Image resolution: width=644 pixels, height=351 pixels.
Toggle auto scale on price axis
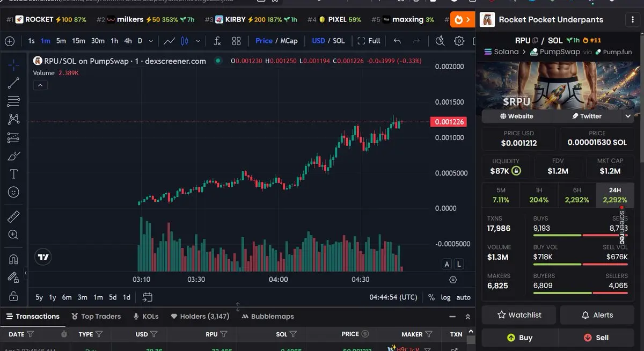click(x=463, y=297)
